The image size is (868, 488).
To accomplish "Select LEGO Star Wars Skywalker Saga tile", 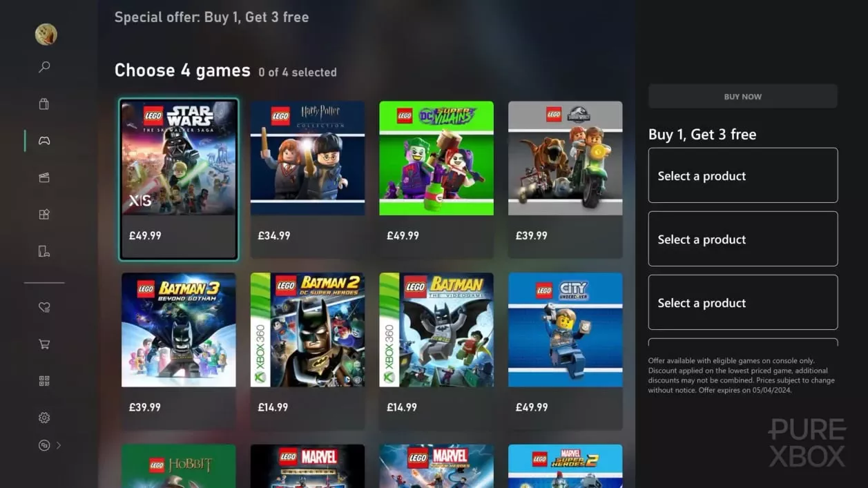I will tap(179, 179).
